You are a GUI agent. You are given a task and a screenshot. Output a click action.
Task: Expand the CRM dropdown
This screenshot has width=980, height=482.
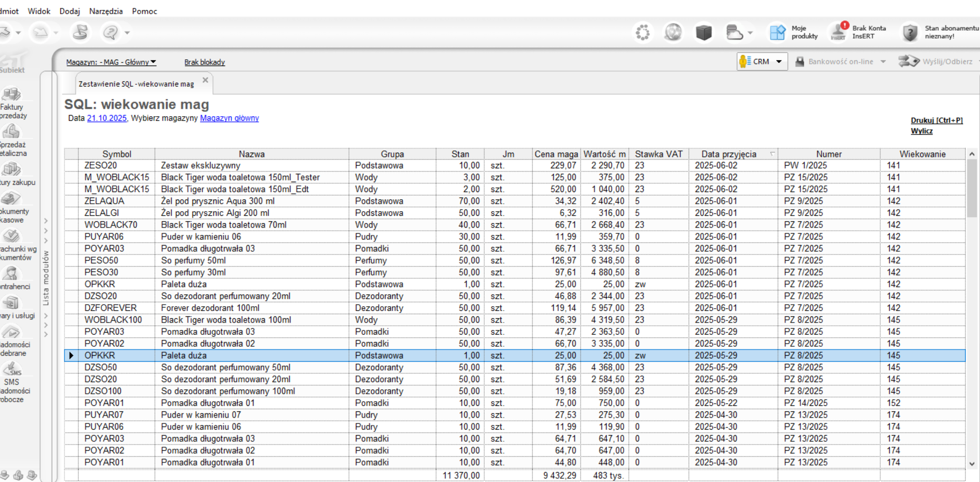point(778,62)
